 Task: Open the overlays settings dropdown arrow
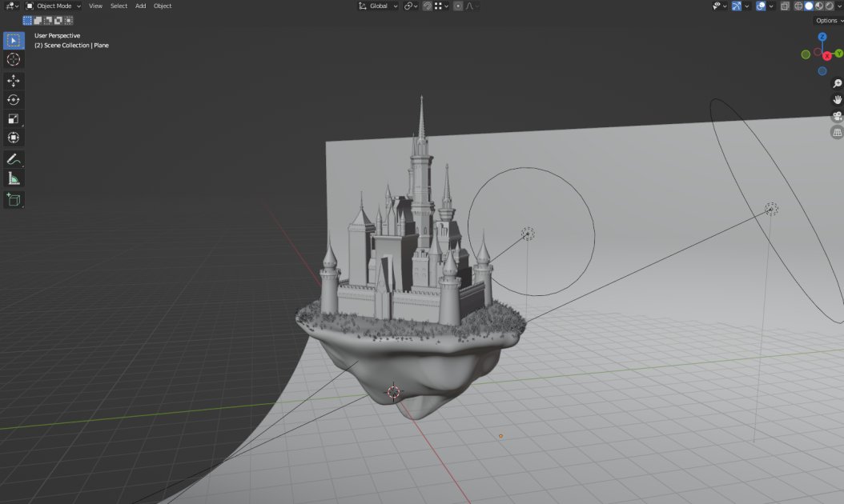coord(771,6)
